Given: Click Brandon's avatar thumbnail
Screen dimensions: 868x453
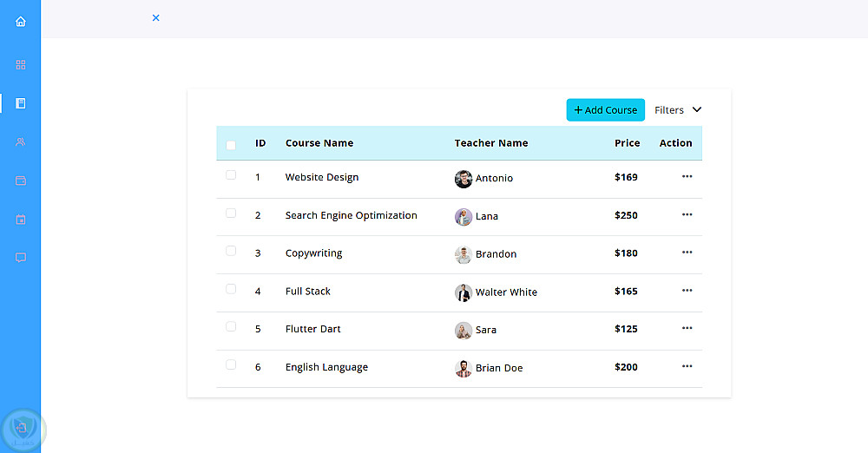Looking at the screenshot, I should coord(463,255).
